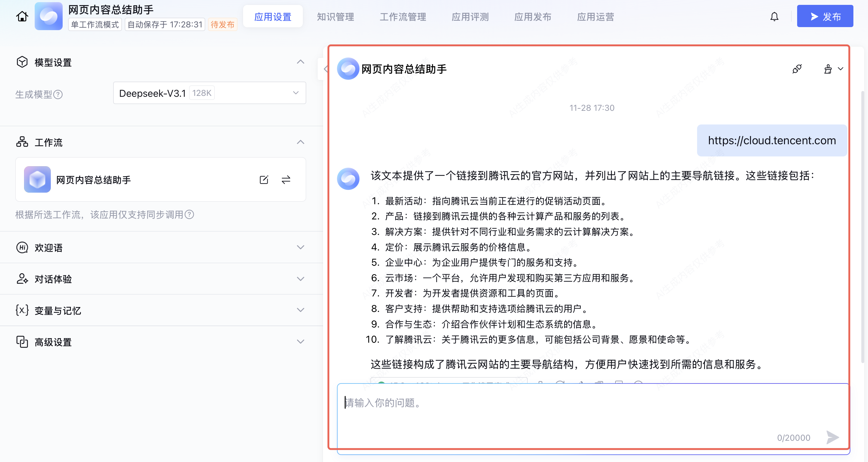Click the clear conversation broom icon
This screenshot has height=462, width=868.
[828, 69]
